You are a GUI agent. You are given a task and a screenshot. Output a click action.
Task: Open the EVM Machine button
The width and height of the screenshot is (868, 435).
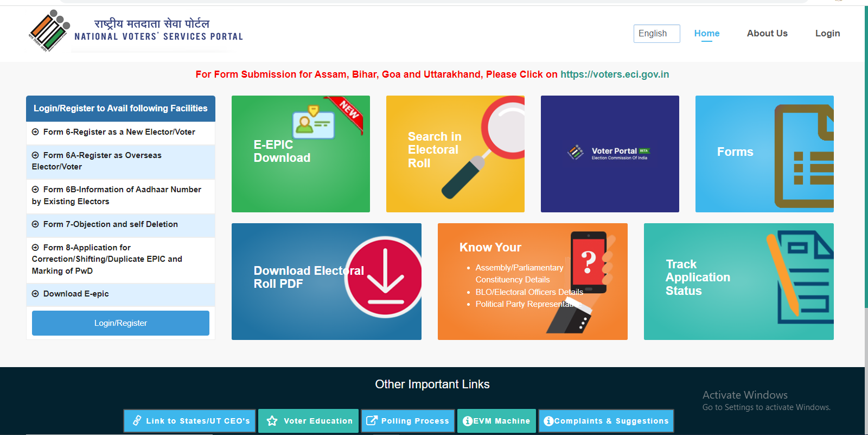(x=496, y=421)
